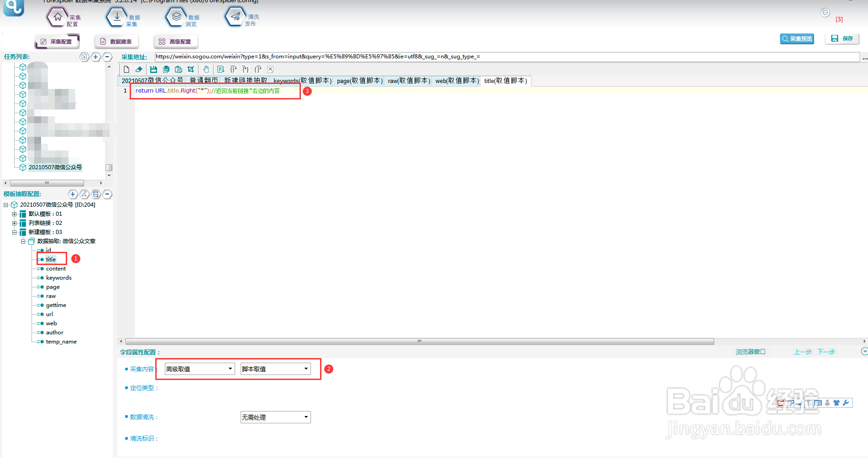Select the title(取值脚本) tab
868x458 pixels.
tap(505, 81)
